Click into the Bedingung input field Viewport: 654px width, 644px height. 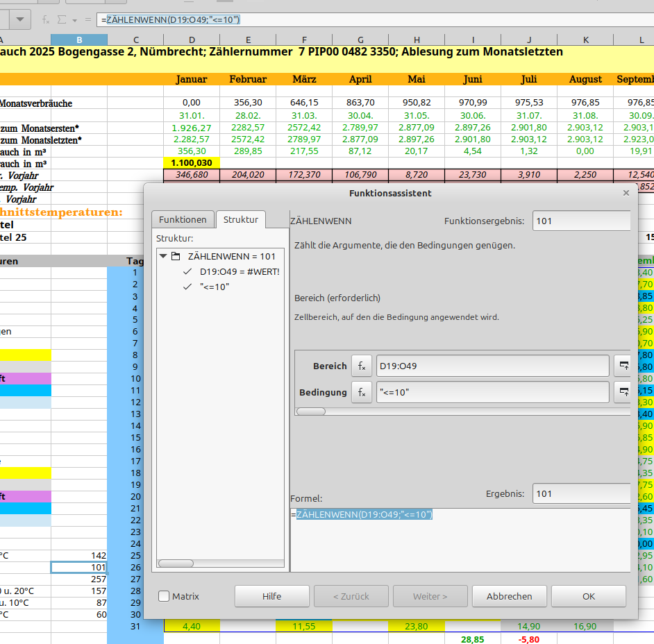pyautogui.click(x=492, y=392)
